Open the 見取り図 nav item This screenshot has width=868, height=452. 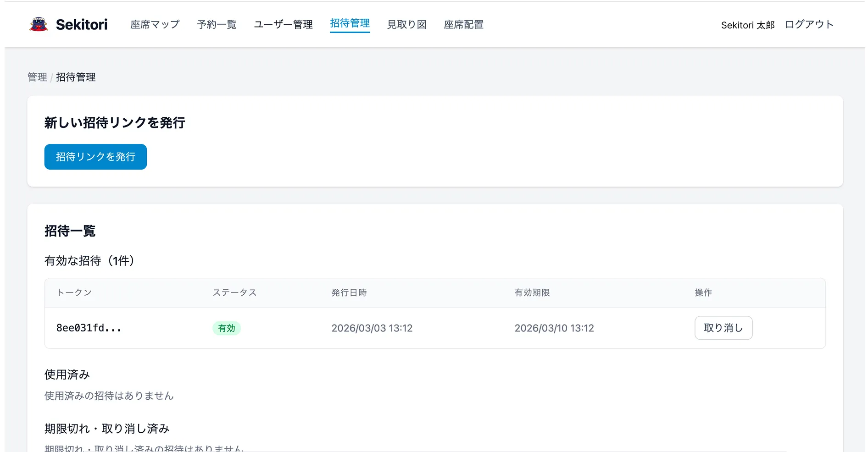(x=407, y=24)
